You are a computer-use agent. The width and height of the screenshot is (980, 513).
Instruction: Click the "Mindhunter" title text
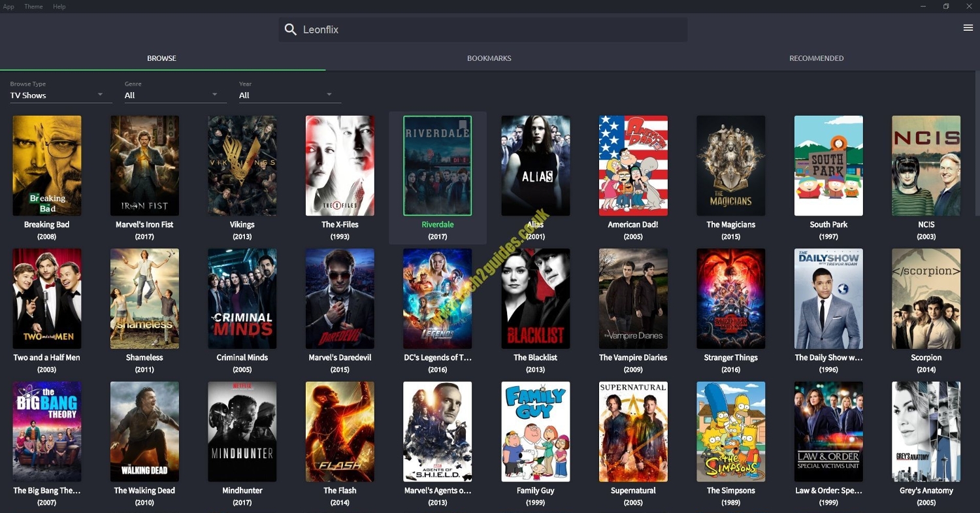(x=242, y=491)
